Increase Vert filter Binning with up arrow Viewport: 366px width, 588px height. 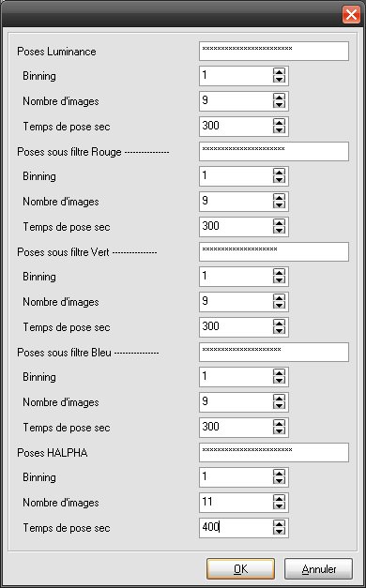(279, 273)
